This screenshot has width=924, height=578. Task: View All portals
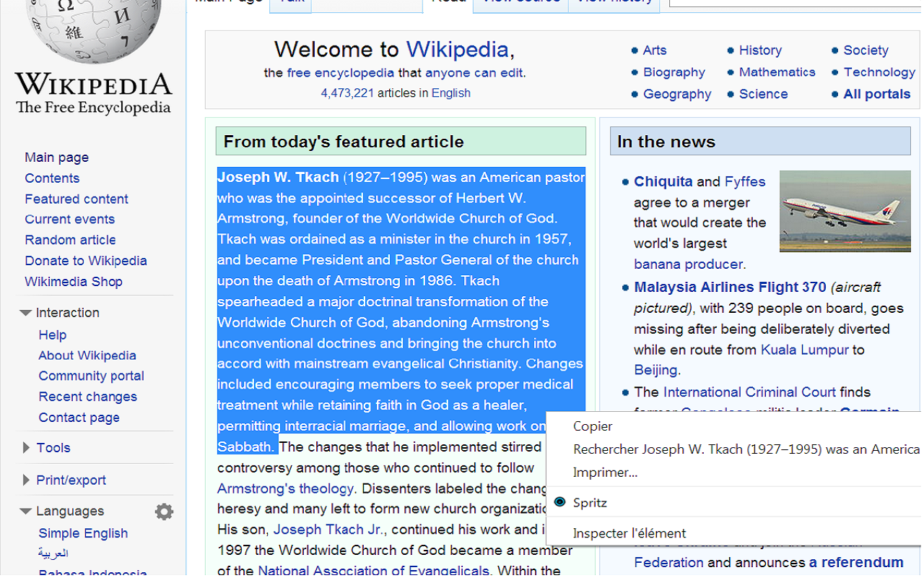(x=877, y=94)
